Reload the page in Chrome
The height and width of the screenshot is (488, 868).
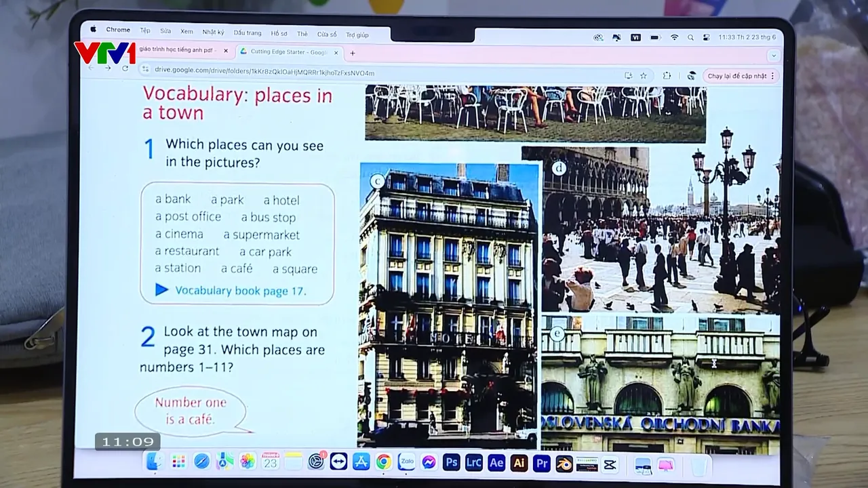point(125,68)
